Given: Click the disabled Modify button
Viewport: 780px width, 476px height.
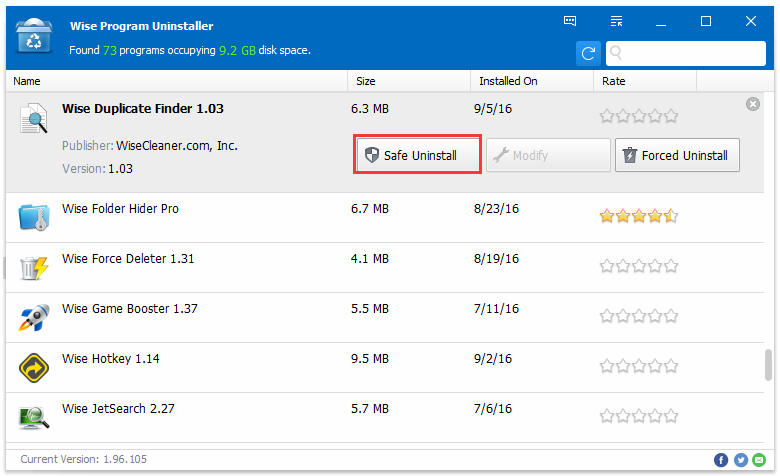Looking at the screenshot, I should pos(548,155).
